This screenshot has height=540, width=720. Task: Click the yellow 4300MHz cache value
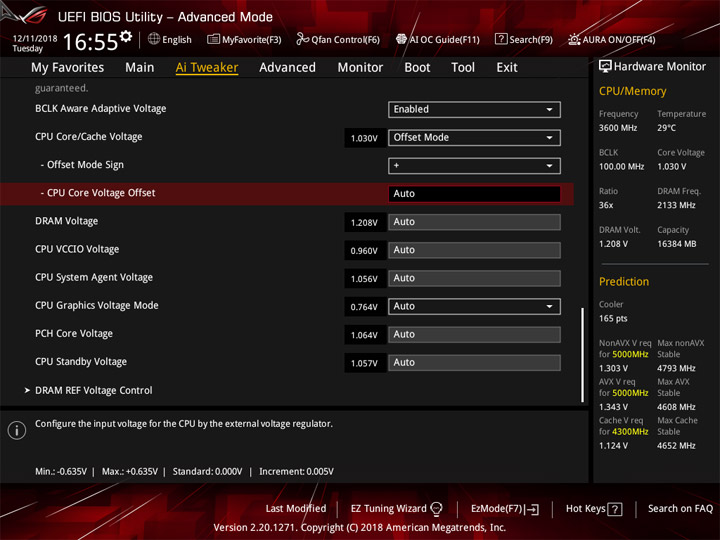[630, 432]
